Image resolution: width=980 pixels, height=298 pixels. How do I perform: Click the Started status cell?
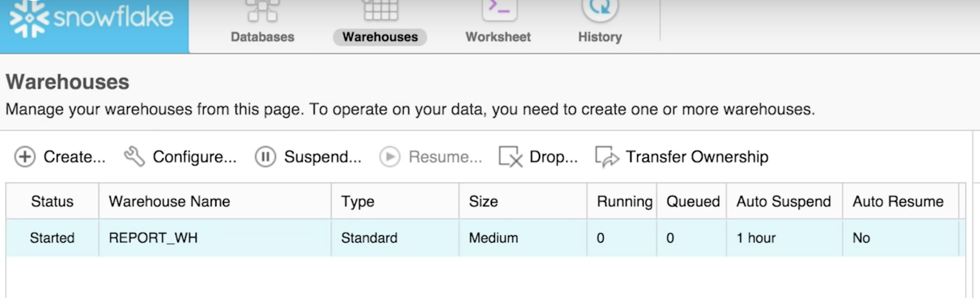coord(52,238)
